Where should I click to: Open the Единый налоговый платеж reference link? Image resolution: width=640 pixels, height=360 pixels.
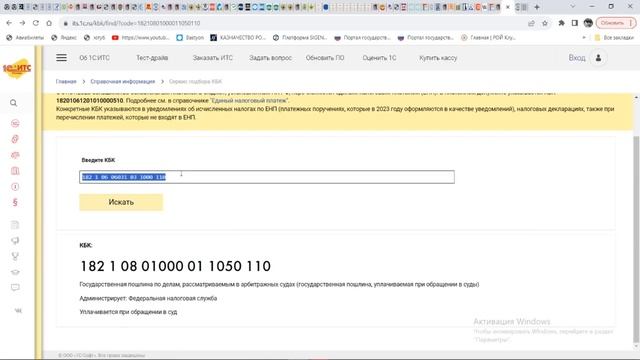(249, 100)
